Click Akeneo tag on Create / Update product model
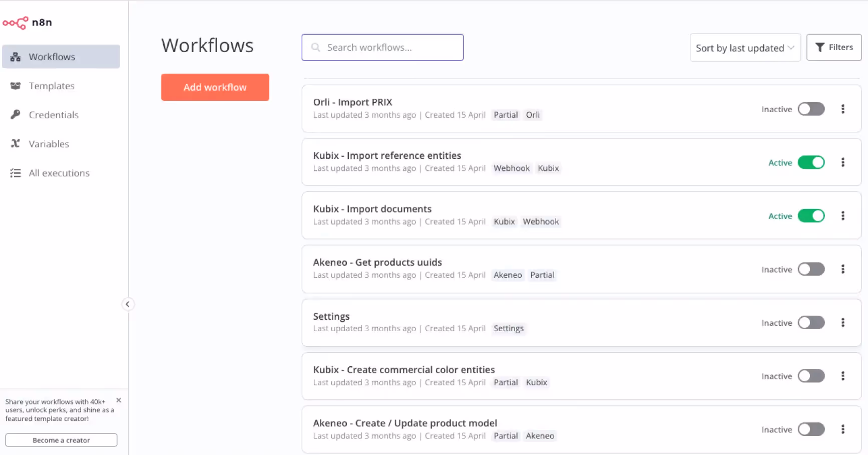This screenshot has width=868, height=455. pos(540,436)
